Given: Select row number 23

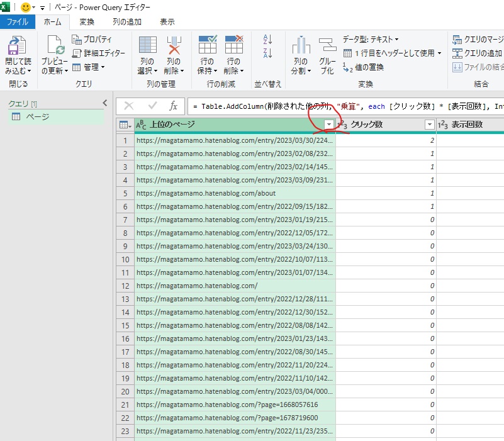Looking at the screenshot, I should pyautogui.click(x=125, y=431).
